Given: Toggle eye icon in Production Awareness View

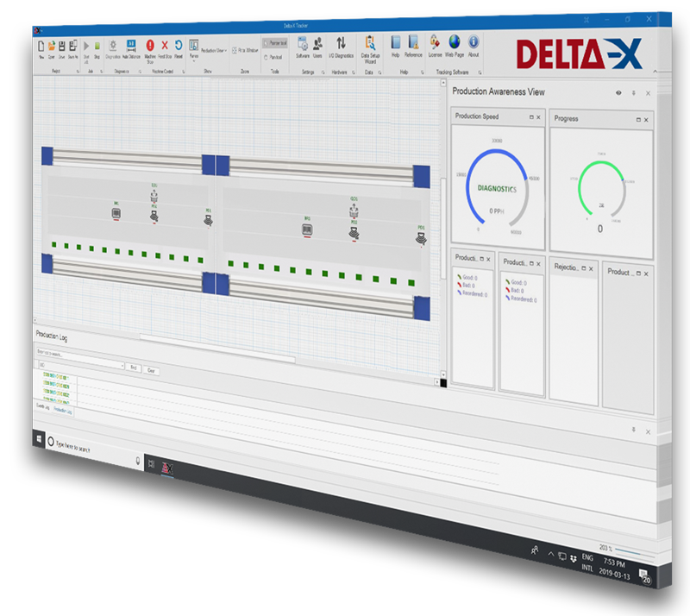Looking at the screenshot, I should pyautogui.click(x=618, y=93).
